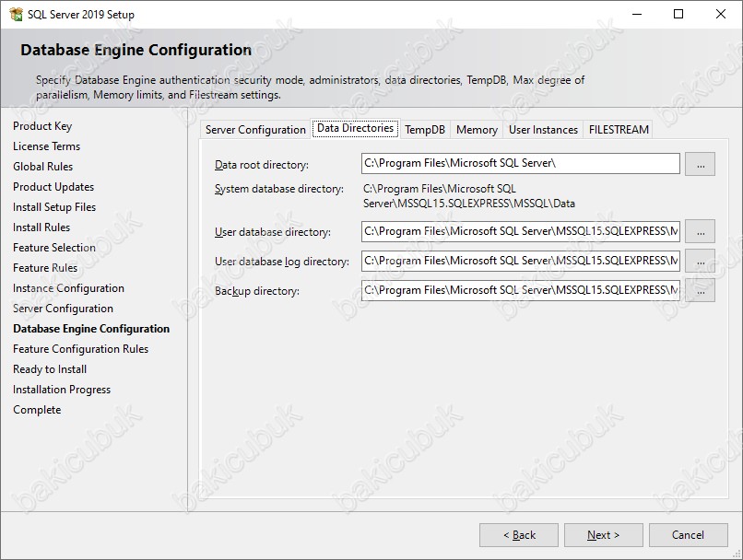The image size is (743, 560).
Task: Click the System database directory path text
Action: coord(469,196)
